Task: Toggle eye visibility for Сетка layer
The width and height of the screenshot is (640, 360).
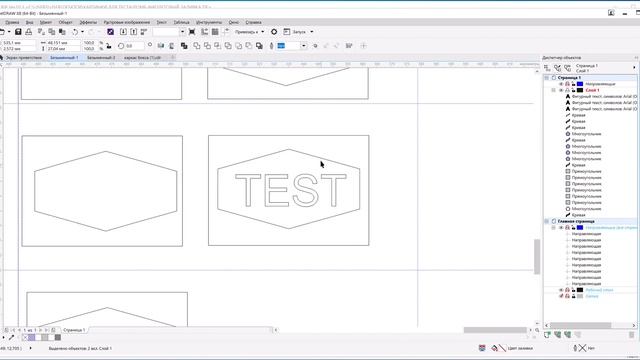Action: tap(561, 296)
